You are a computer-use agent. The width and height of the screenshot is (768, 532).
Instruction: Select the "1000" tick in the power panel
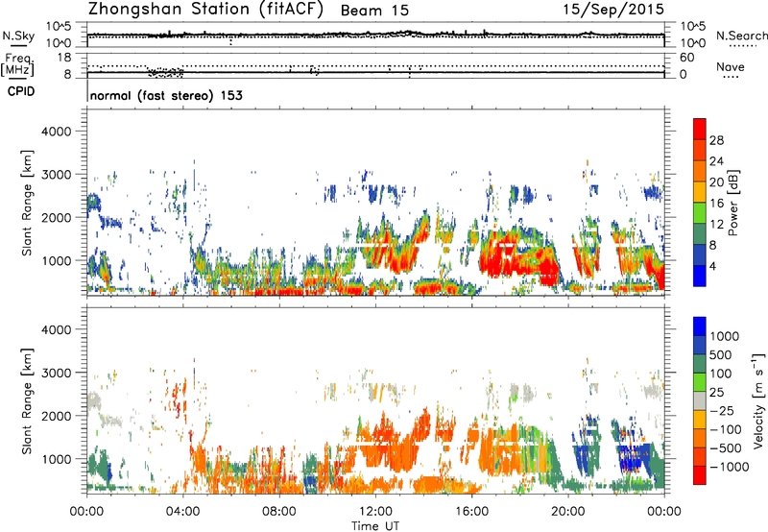tap(56, 260)
